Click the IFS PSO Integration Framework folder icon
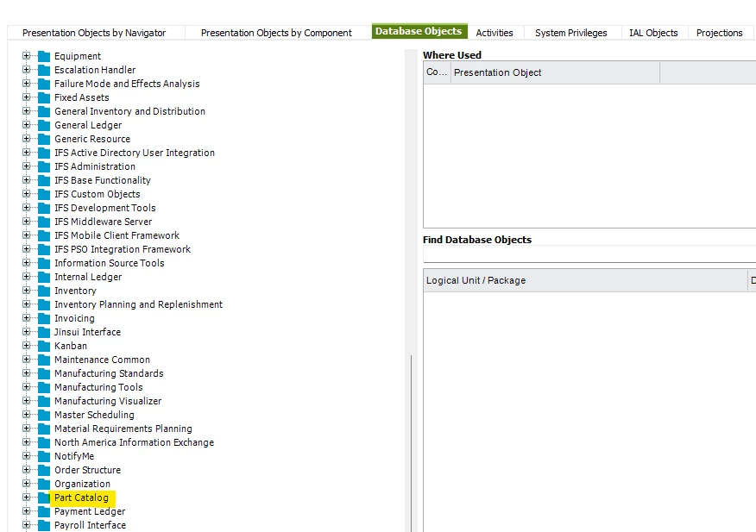Image resolution: width=756 pixels, height=532 pixels. tap(44, 249)
